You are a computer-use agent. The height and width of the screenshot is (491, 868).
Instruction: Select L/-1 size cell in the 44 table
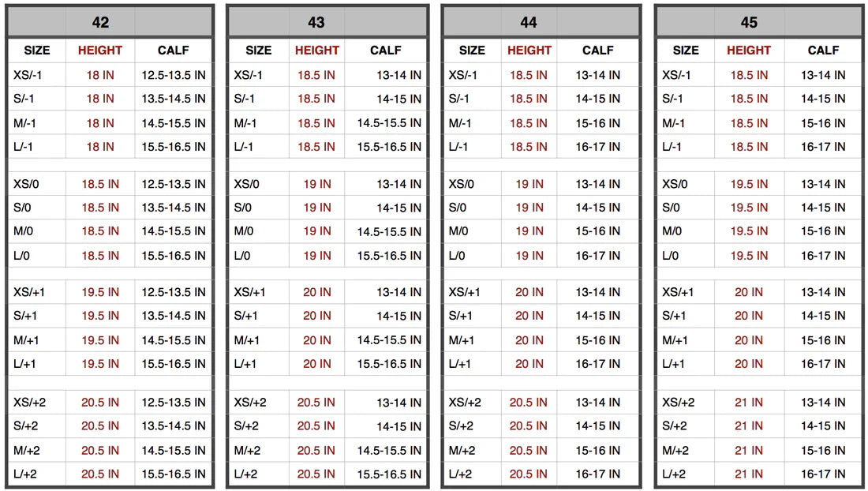(462, 148)
